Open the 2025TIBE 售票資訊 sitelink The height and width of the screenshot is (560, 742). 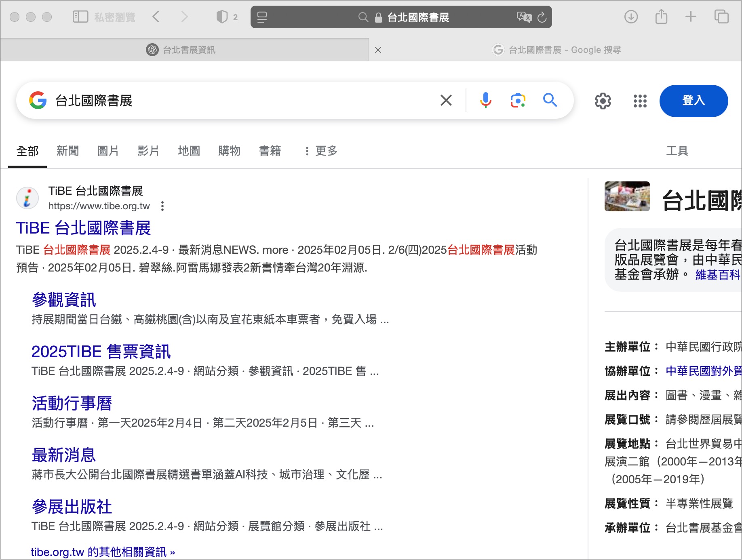click(101, 352)
